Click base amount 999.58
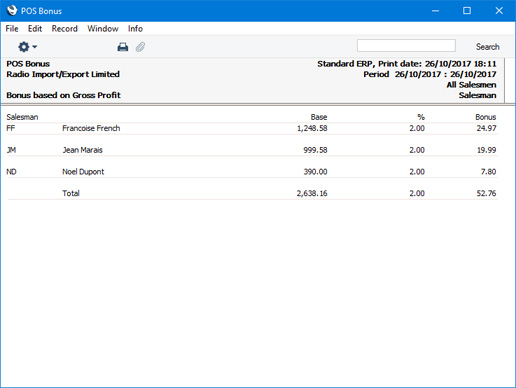 click(315, 150)
